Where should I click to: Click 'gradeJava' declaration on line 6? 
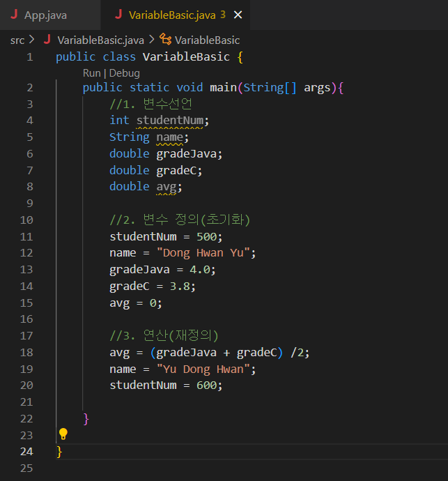[x=187, y=153]
